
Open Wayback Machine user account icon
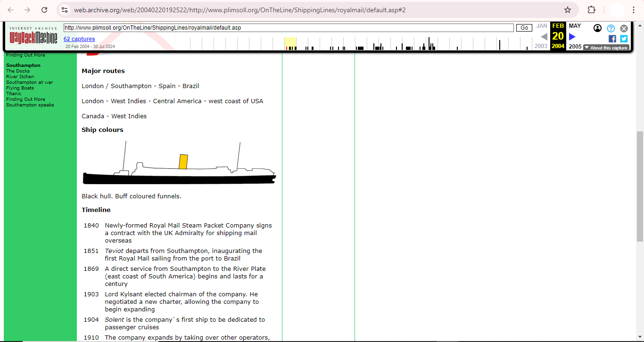tap(597, 28)
